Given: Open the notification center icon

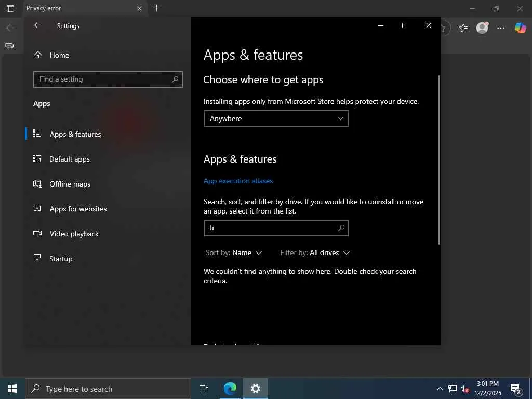Looking at the screenshot, I should click(516, 389).
